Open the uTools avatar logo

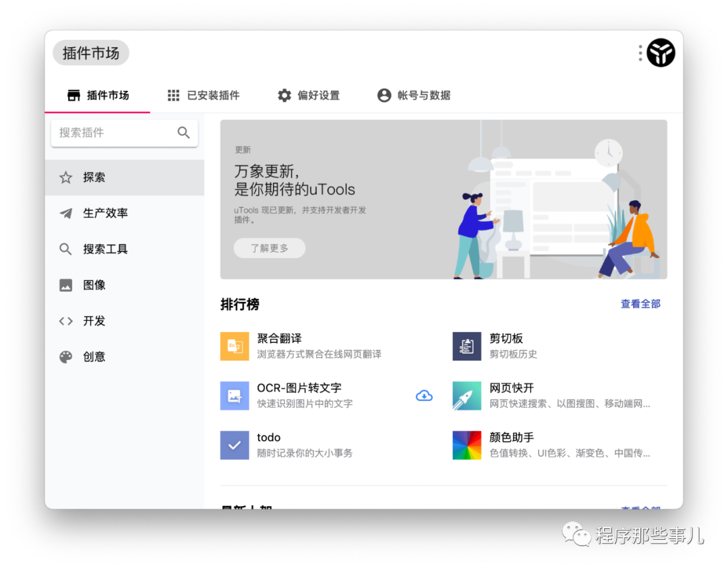[x=661, y=53]
